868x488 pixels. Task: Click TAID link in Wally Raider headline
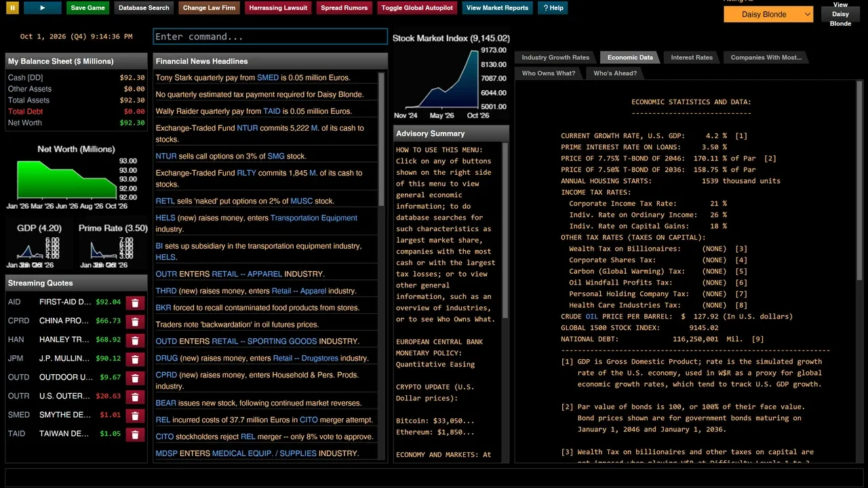(272, 111)
